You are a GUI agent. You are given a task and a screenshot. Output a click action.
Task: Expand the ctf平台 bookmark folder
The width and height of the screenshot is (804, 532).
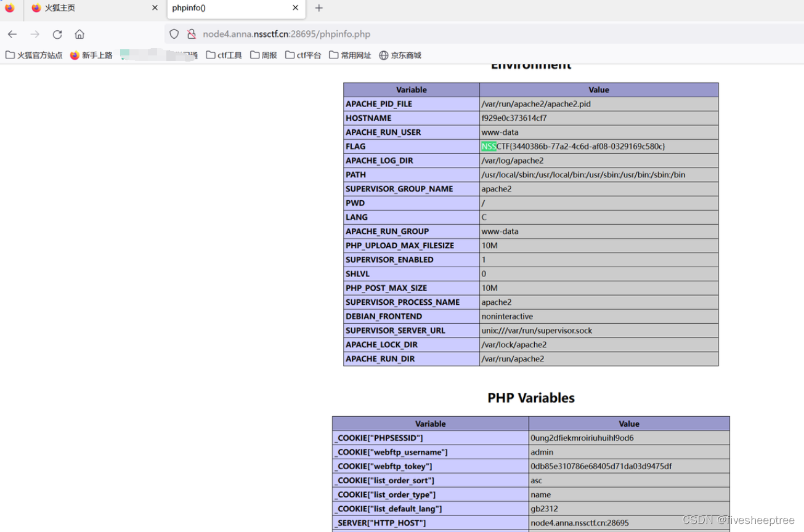pyautogui.click(x=303, y=55)
